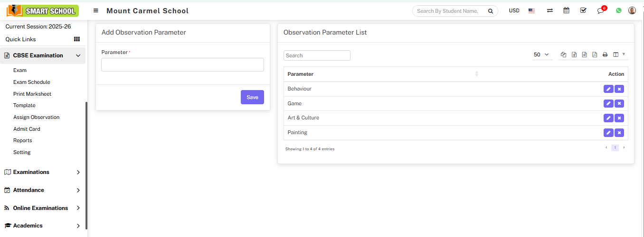Expand the Examinations menu
The width and height of the screenshot is (644, 237).
pyautogui.click(x=43, y=172)
